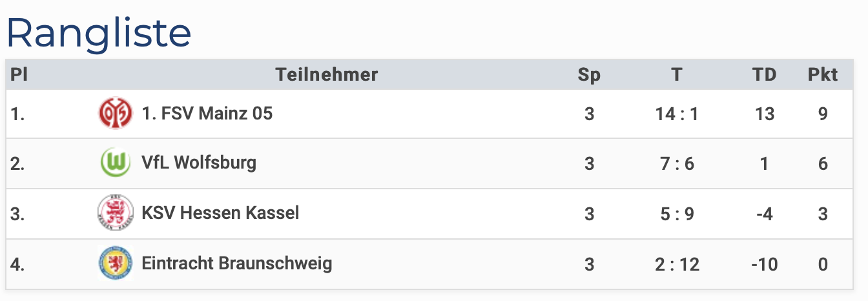Click the Sp column header
Screen dimensions: 868x301
[588, 75]
